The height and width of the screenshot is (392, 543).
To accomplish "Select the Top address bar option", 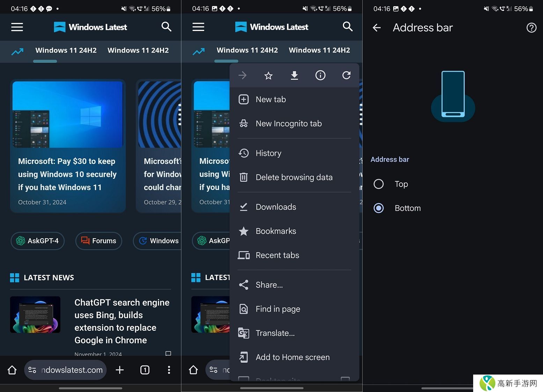I will pyautogui.click(x=379, y=184).
